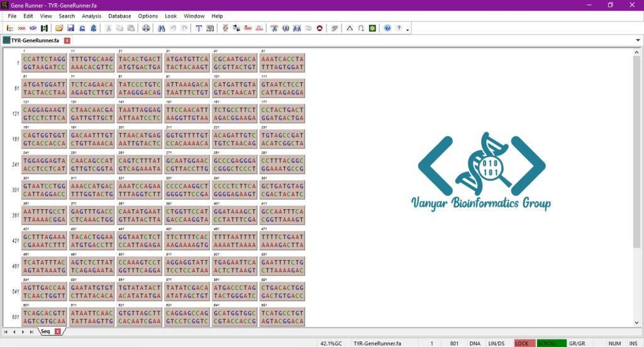
Task: Expand the toolbar overflow arrow
Action: click(408, 30)
